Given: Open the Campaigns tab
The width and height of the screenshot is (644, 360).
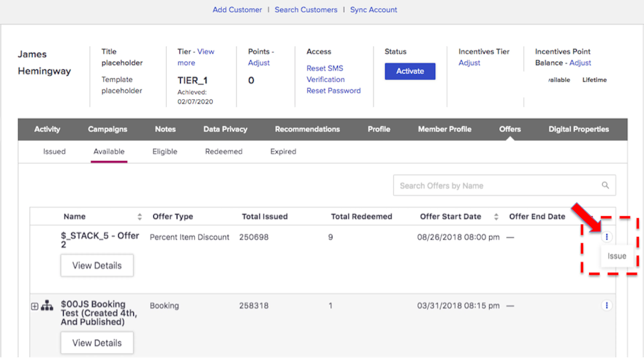Looking at the screenshot, I should [108, 129].
